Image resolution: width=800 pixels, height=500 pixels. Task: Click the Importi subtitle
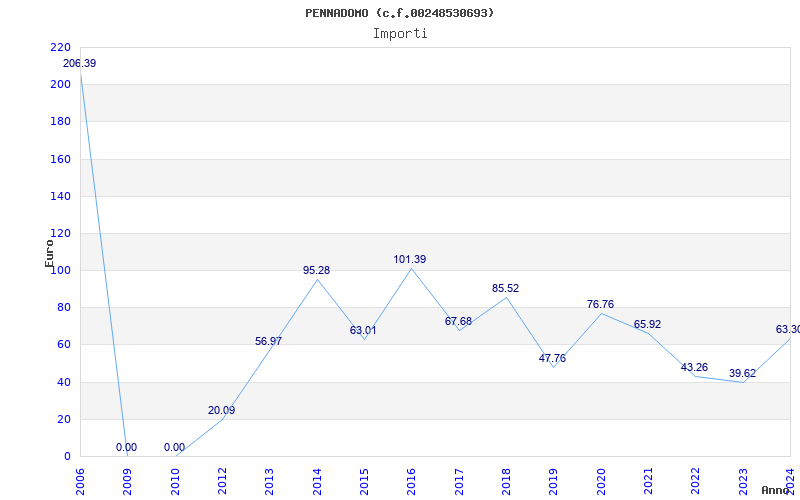pyautogui.click(x=400, y=34)
